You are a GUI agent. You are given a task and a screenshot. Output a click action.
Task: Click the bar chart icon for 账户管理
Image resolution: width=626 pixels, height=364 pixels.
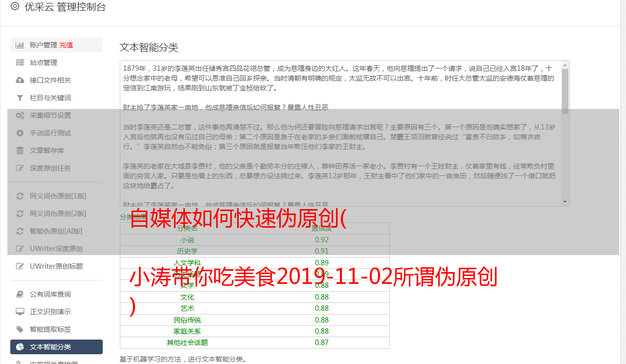click(x=20, y=45)
